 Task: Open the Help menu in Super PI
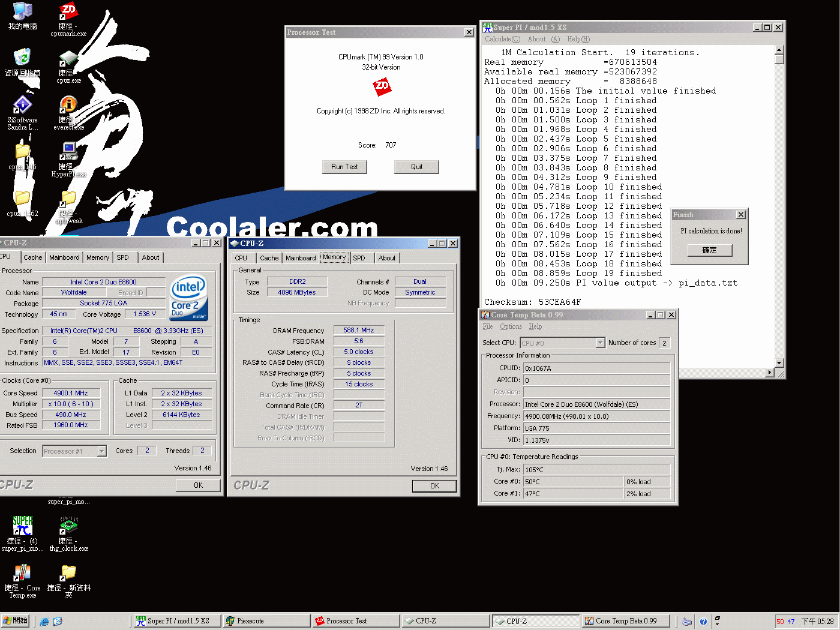click(578, 39)
